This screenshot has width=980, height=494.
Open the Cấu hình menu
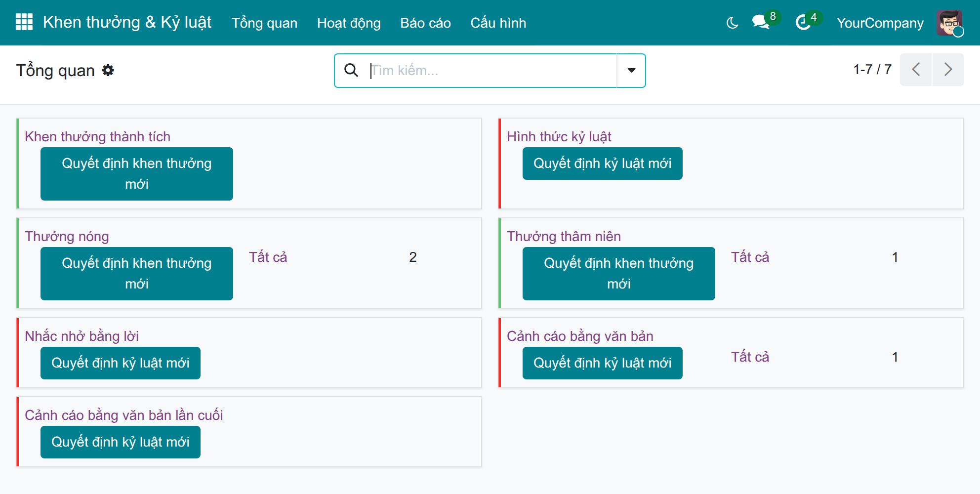[x=498, y=23]
